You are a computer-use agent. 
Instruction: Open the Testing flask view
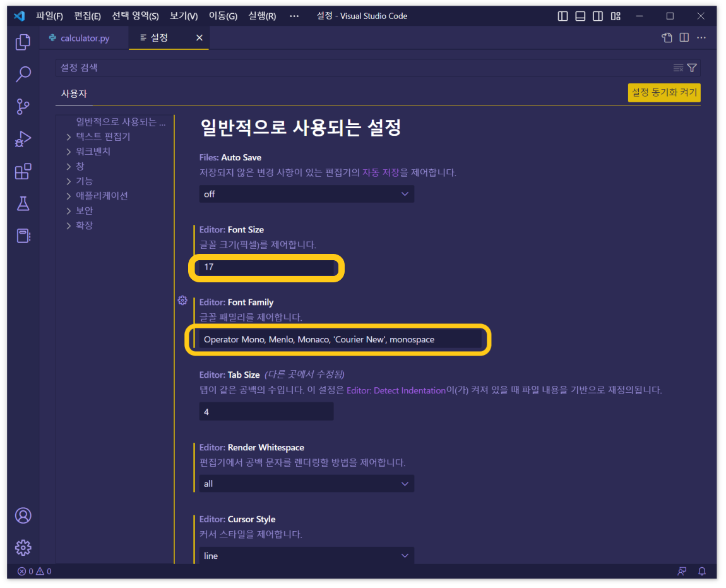click(23, 204)
